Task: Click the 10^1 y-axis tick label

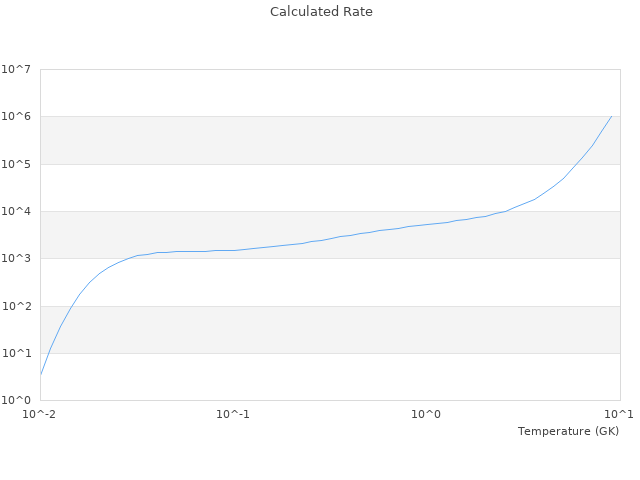Action: point(16,354)
